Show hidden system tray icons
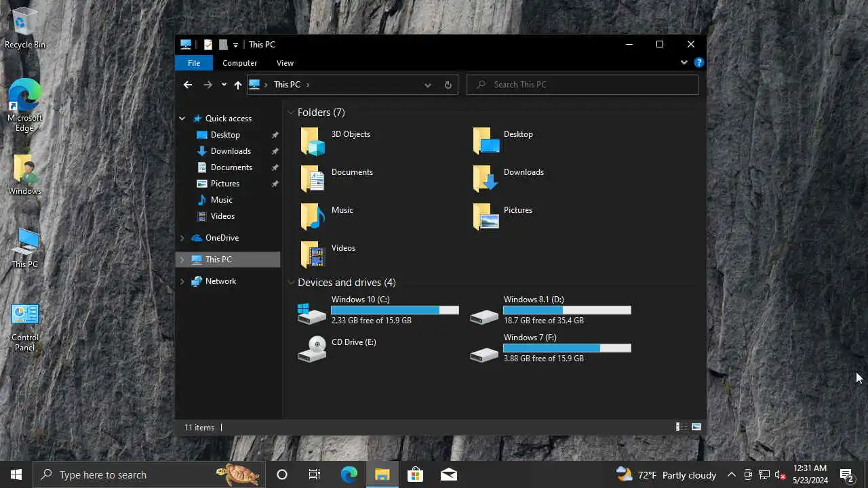This screenshot has width=868, height=488. click(x=732, y=474)
